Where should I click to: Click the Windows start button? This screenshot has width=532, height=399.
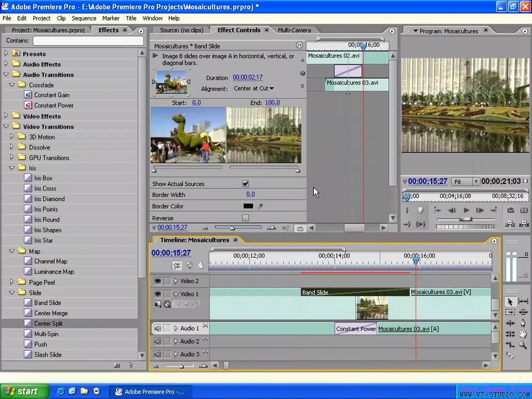[24, 391]
